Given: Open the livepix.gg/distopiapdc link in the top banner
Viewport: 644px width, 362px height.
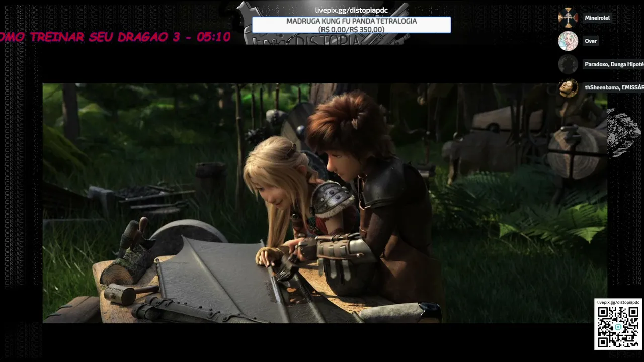Looking at the screenshot, I should click(351, 10).
